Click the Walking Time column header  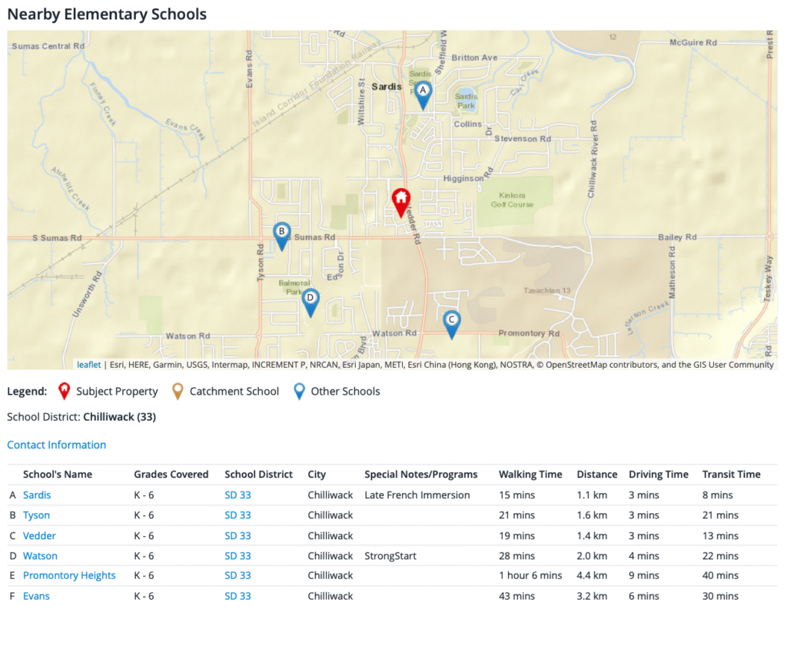click(530, 475)
